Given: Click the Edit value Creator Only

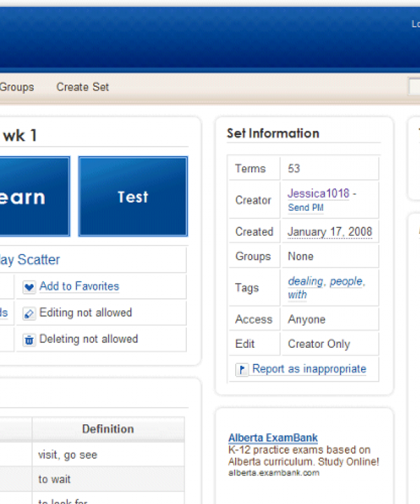Looking at the screenshot, I should coord(318,344).
